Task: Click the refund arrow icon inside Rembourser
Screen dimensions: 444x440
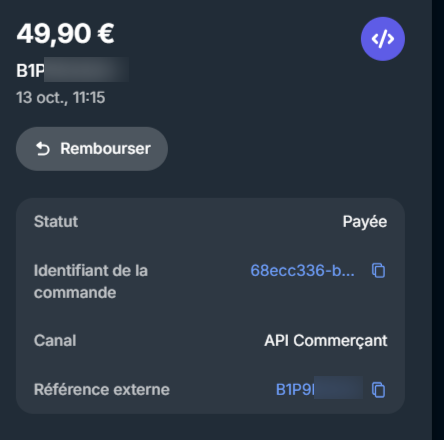Action: coord(43,149)
